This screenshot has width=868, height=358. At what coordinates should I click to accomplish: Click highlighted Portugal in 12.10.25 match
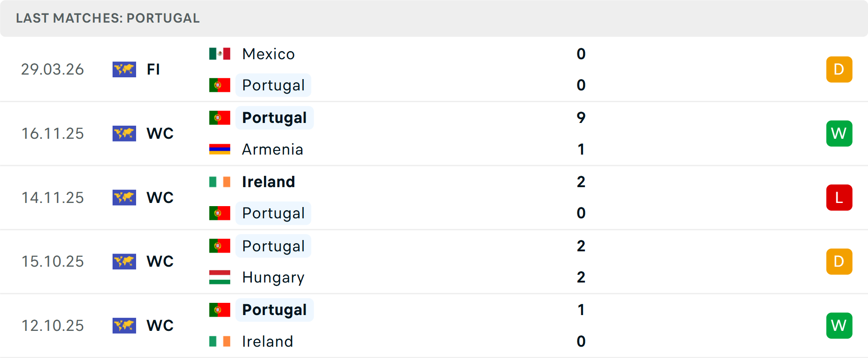pyautogui.click(x=274, y=310)
